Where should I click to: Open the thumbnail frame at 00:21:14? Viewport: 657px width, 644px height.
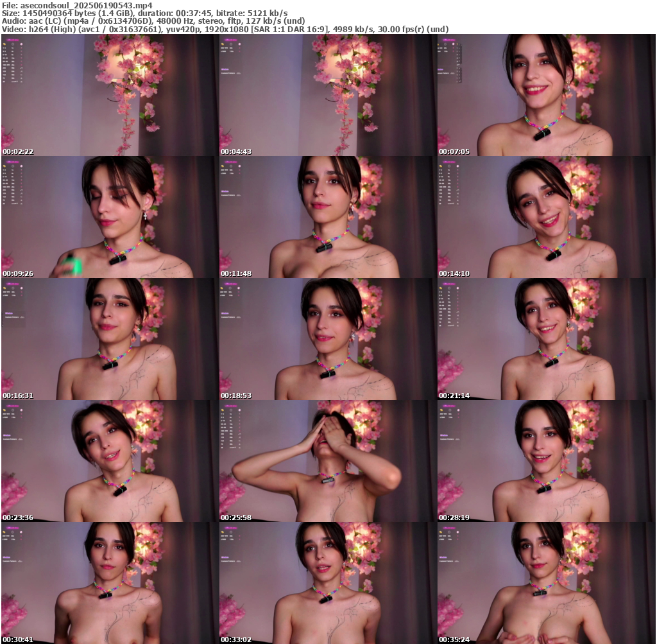[547, 339]
